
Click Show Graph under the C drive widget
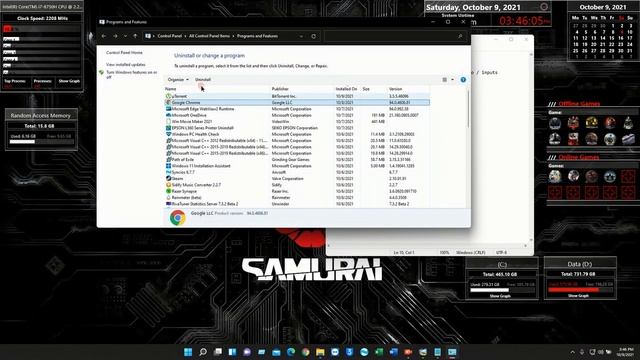tap(500, 296)
